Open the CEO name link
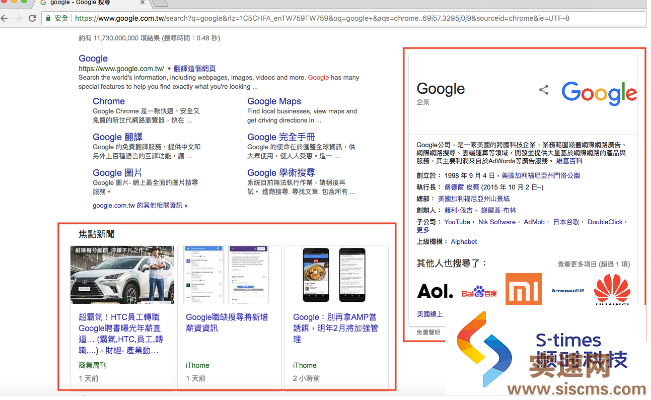Screen dimensions: 651x400 462,187
